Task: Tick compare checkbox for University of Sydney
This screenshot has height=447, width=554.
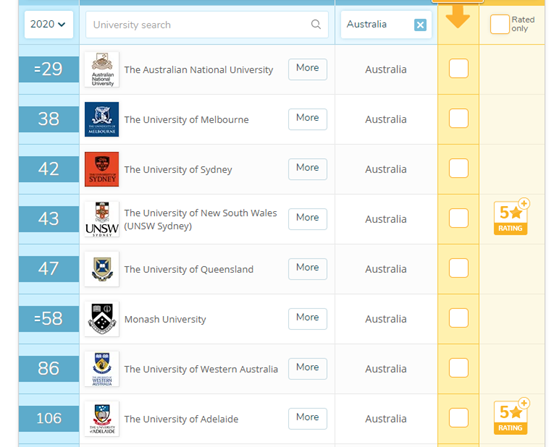Action: [459, 168]
